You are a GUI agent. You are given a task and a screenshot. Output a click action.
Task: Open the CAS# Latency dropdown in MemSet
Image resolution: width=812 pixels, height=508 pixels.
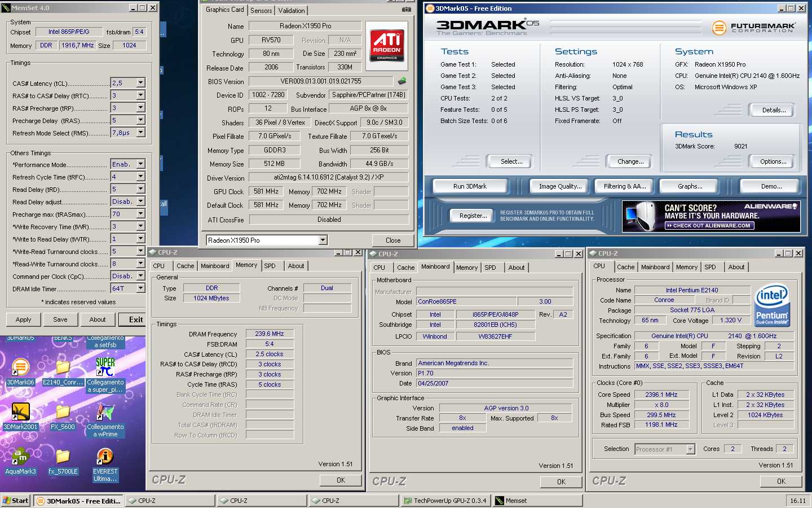click(x=140, y=83)
